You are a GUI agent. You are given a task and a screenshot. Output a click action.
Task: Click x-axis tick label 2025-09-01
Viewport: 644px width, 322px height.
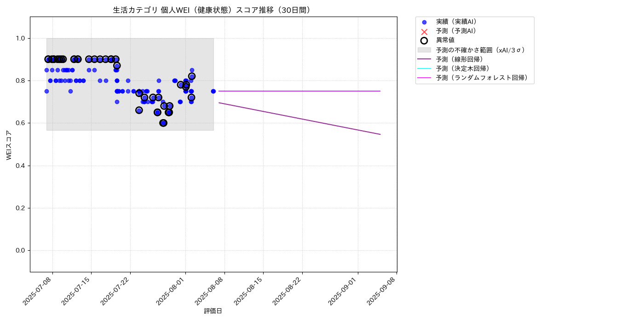(x=344, y=291)
